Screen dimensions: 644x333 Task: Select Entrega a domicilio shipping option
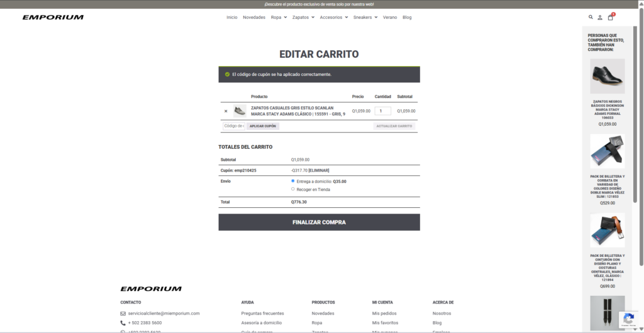click(x=293, y=181)
